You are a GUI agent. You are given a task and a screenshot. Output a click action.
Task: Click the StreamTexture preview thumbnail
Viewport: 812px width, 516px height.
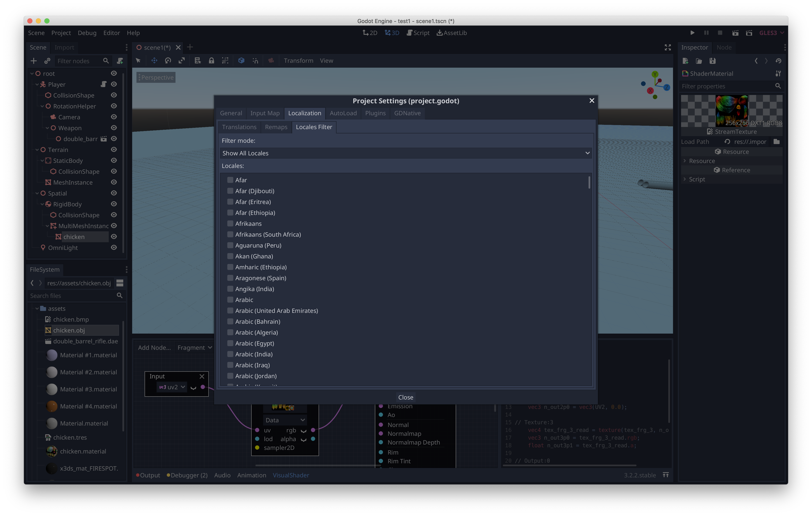[731, 111]
